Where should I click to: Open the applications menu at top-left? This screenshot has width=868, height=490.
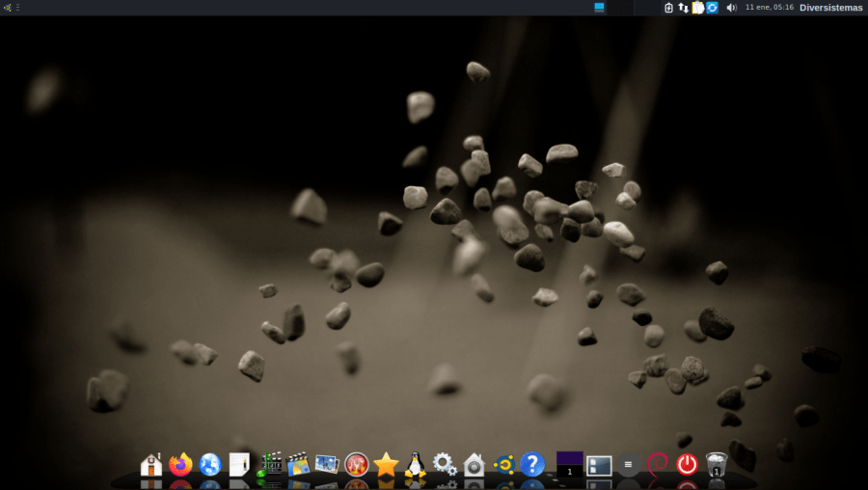point(8,8)
